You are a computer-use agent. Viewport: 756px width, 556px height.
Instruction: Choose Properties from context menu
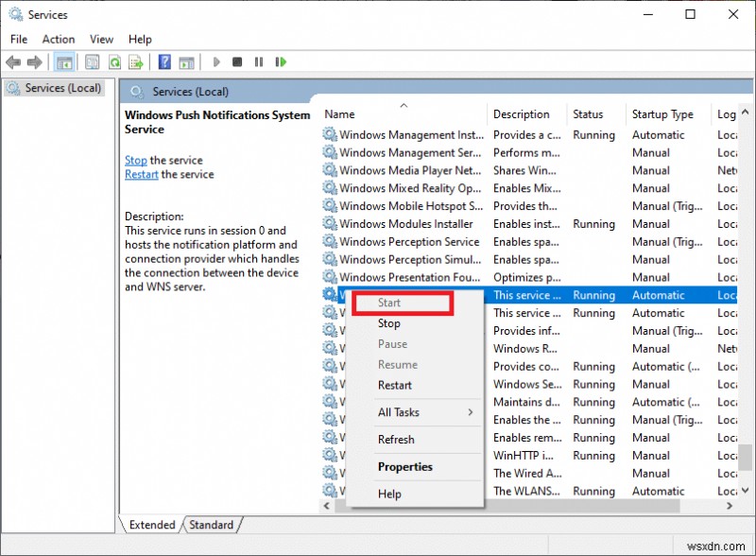click(404, 466)
